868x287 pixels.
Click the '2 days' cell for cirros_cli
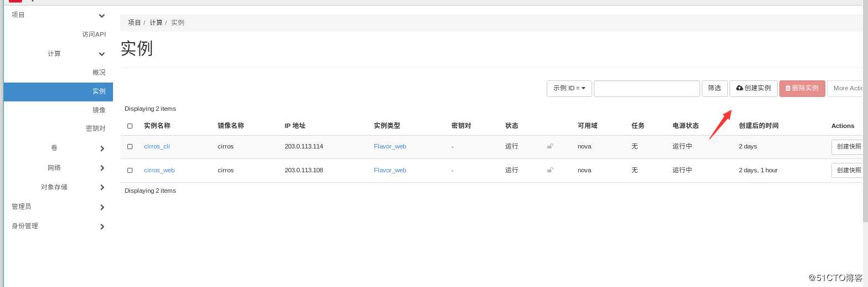(x=748, y=146)
